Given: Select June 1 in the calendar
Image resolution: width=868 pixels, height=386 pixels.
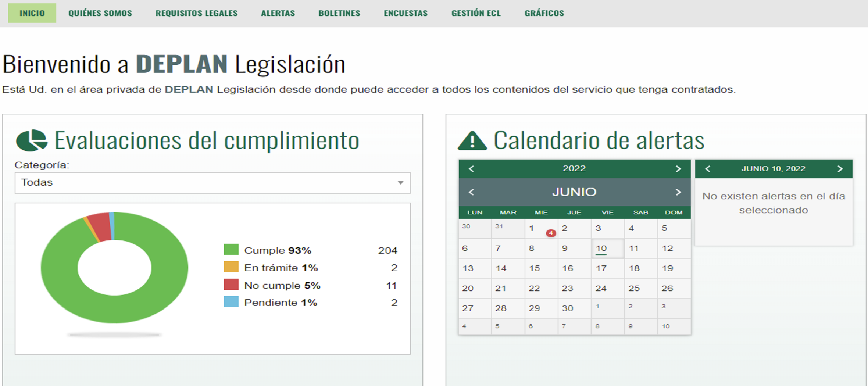Looking at the screenshot, I should 541,229.
